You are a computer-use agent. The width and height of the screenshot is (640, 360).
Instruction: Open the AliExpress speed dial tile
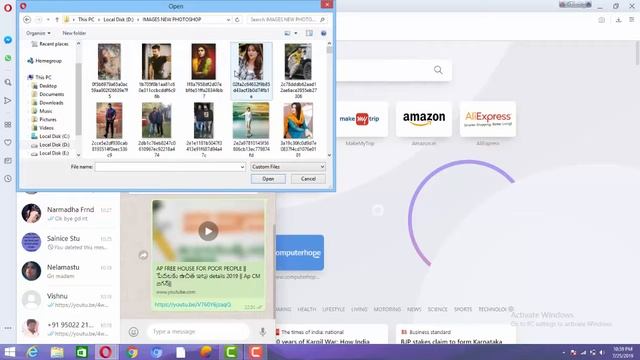488,119
